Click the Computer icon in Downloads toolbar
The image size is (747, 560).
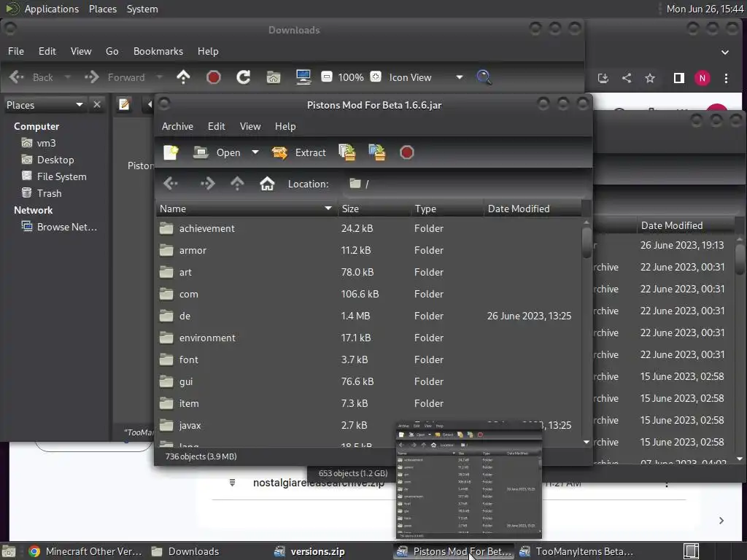[303, 77]
